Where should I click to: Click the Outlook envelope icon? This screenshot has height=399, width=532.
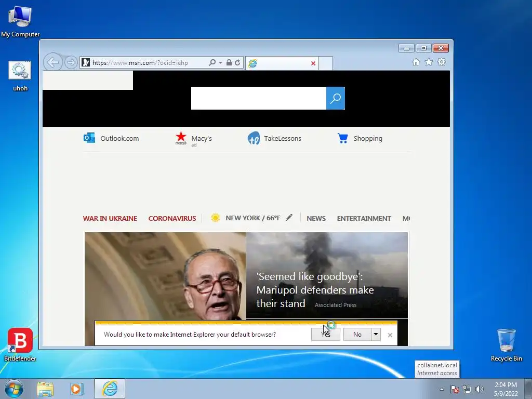point(89,138)
